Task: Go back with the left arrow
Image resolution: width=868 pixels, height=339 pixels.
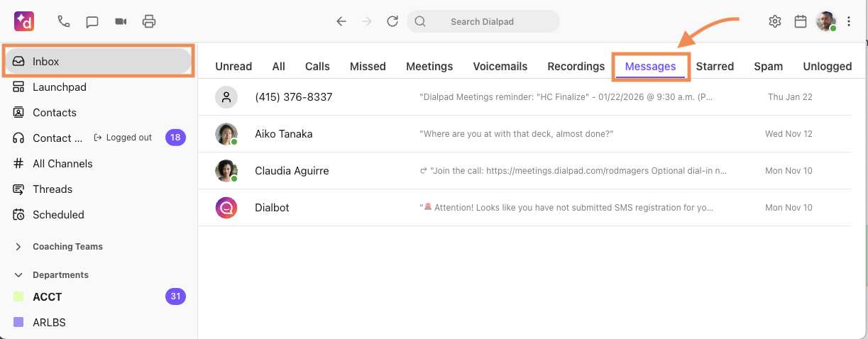Action: tap(341, 21)
